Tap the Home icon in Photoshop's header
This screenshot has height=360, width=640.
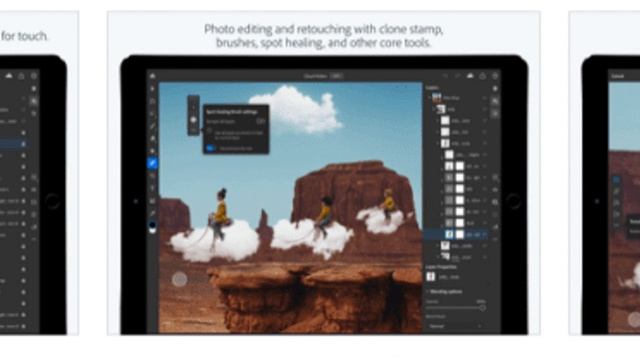[153, 76]
